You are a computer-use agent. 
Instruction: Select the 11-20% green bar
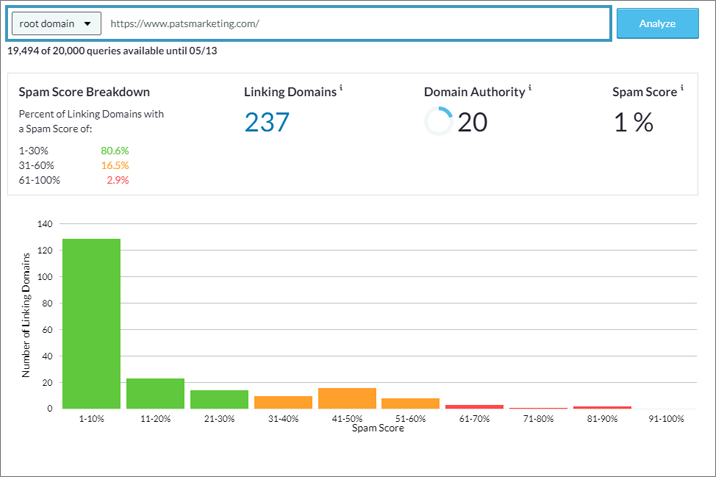tap(155, 393)
